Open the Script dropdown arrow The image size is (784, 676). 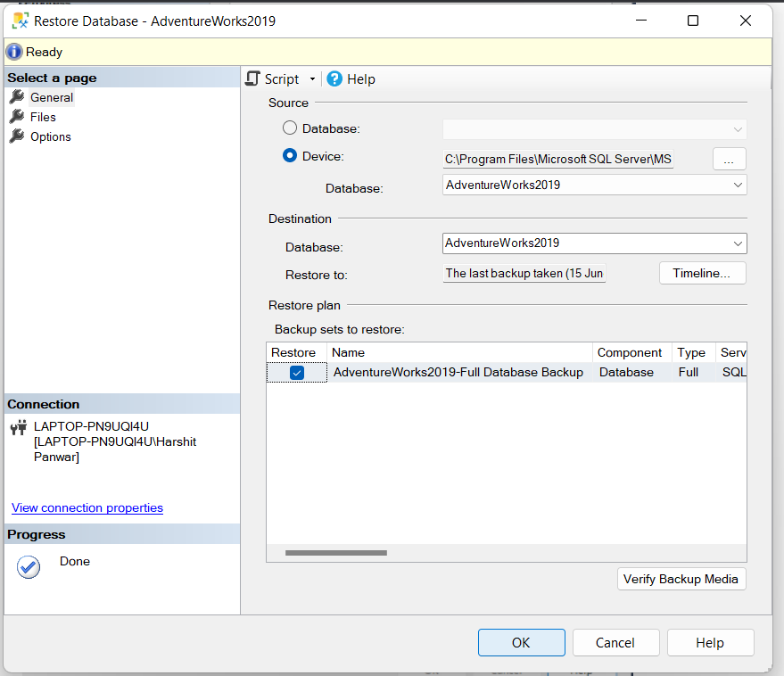[312, 79]
